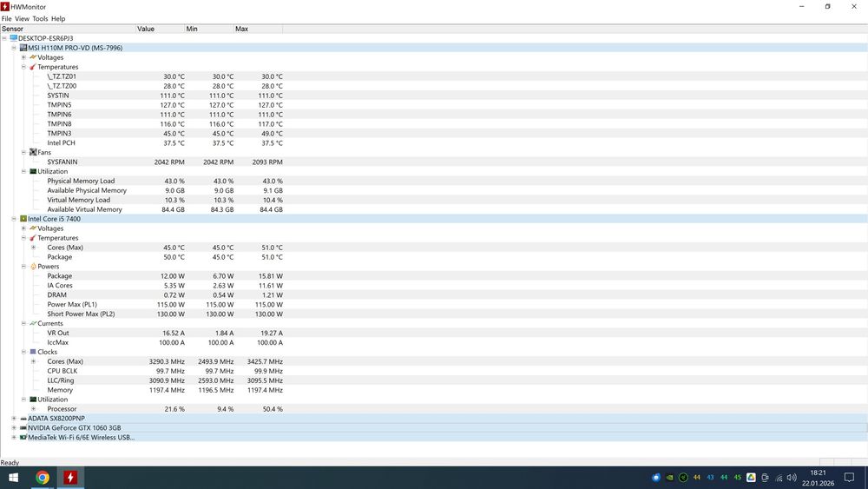
Task: Expand the NVIDIA GeForce GTX 1060 3GB node
Action: tap(14, 428)
